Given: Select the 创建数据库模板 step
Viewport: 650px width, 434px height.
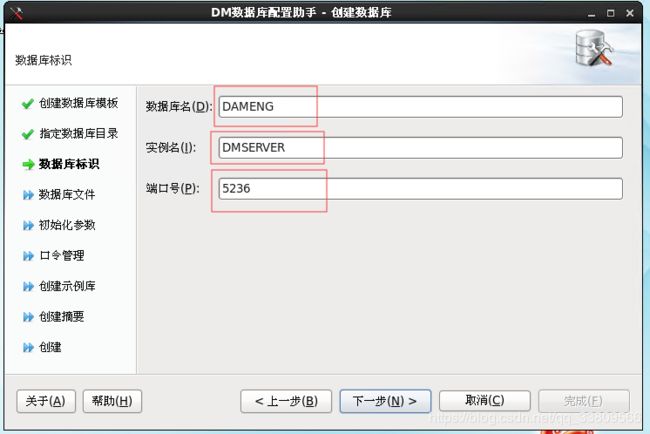Looking at the screenshot, I should [78, 103].
